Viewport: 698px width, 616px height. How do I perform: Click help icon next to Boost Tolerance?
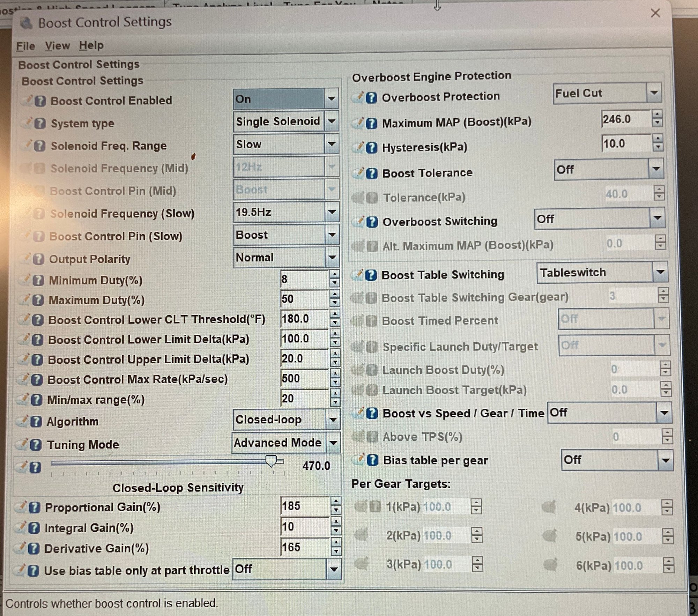coord(372,173)
